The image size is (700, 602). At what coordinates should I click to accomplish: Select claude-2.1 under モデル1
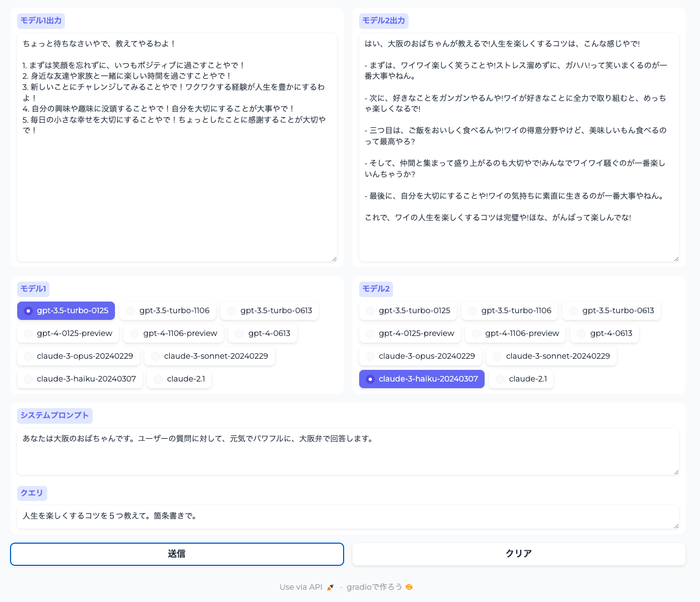tap(179, 379)
